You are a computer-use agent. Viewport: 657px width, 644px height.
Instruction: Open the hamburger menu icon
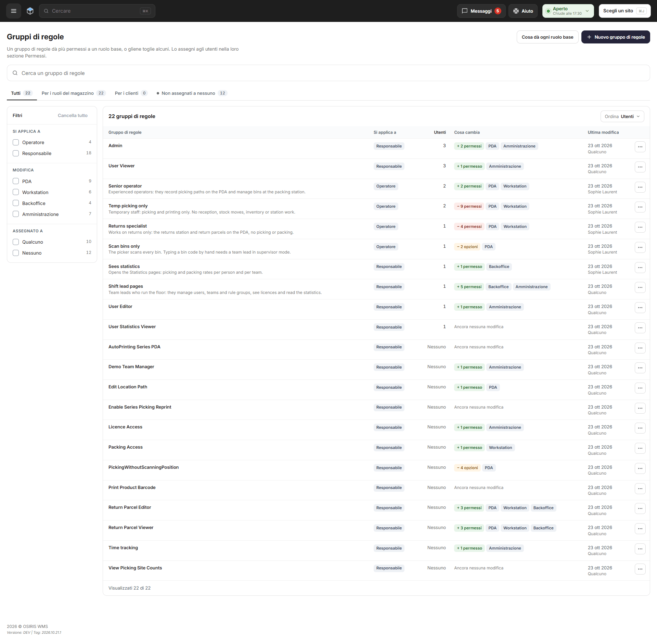[x=14, y=11]
